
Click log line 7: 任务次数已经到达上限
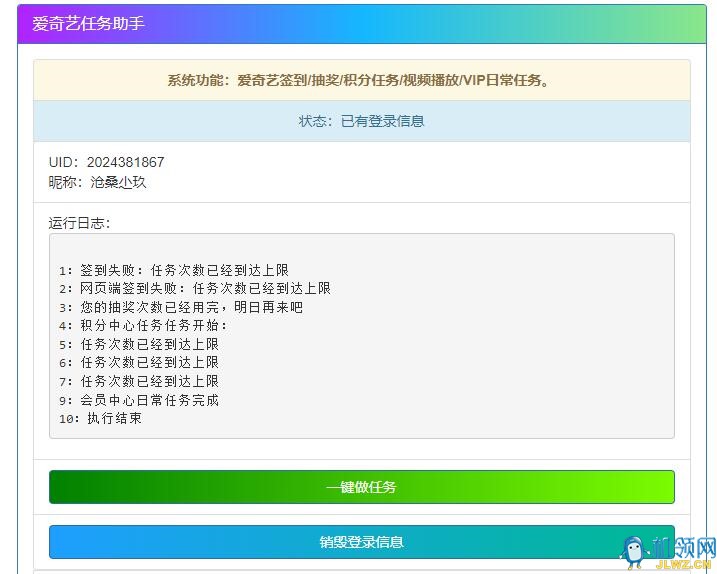139,381
